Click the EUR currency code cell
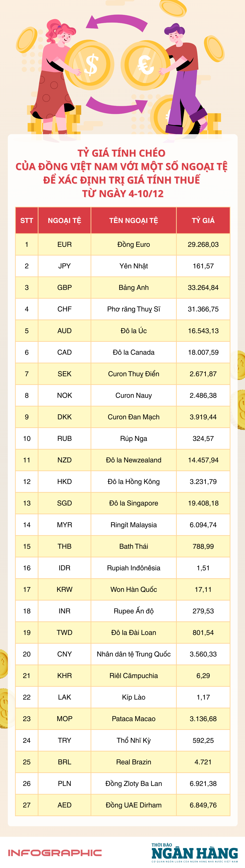The image size is (245, 868). tap(64, 244)
